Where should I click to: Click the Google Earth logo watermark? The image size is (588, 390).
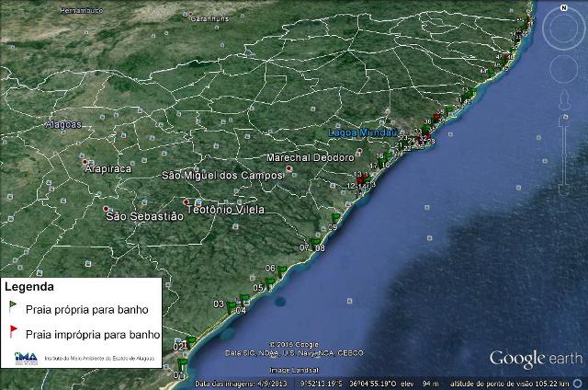click(535, 359)
